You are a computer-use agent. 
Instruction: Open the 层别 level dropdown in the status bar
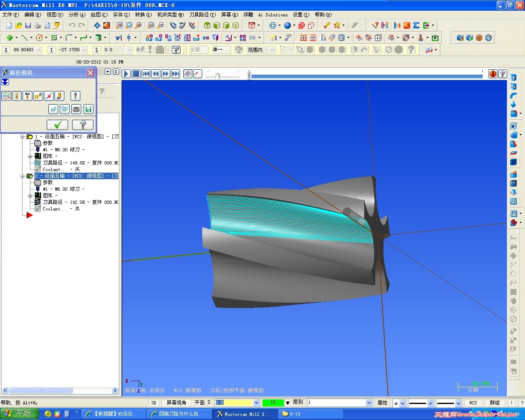click(369, 403)
